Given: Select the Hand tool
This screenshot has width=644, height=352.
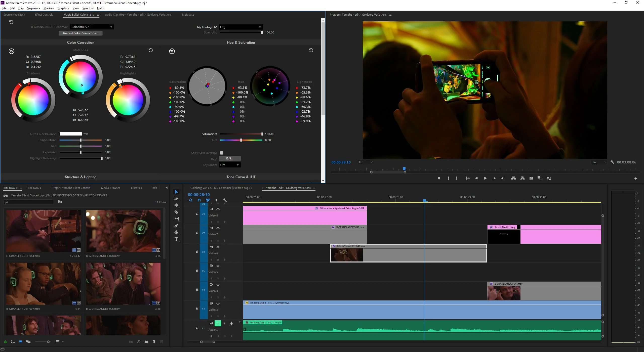Looking at the screenshot, I should 176,232.
